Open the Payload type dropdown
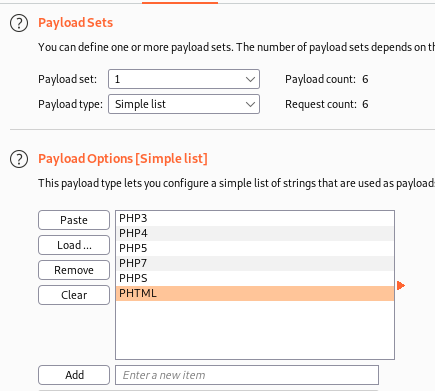The width and height of the screenshot is (435, 391). coord(184,104)
